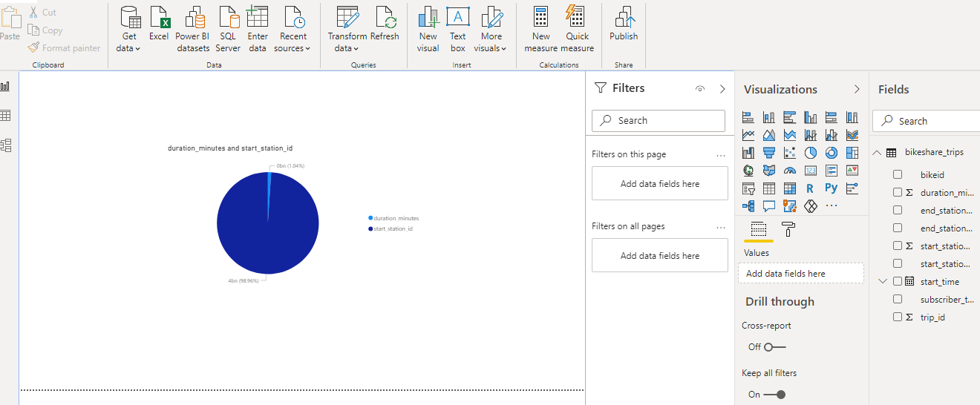
Task: Click the Format painter command
Action: coord(64,48)
